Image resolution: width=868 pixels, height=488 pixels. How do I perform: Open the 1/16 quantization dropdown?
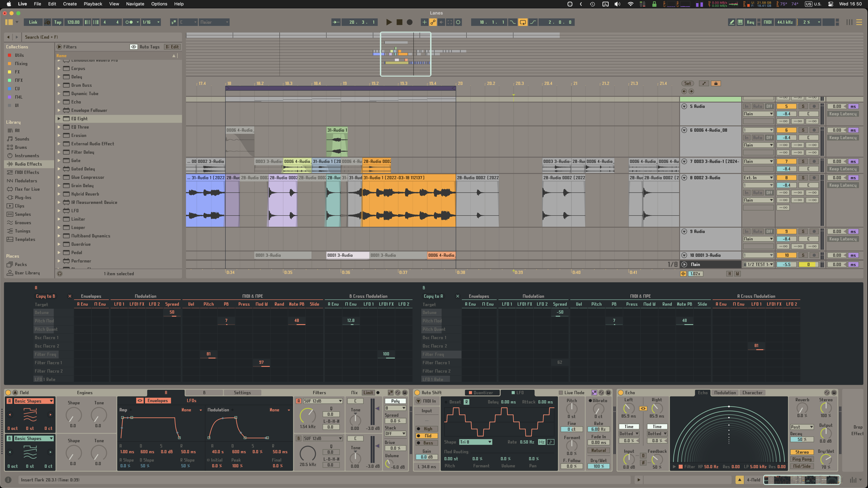pos(151,22)
